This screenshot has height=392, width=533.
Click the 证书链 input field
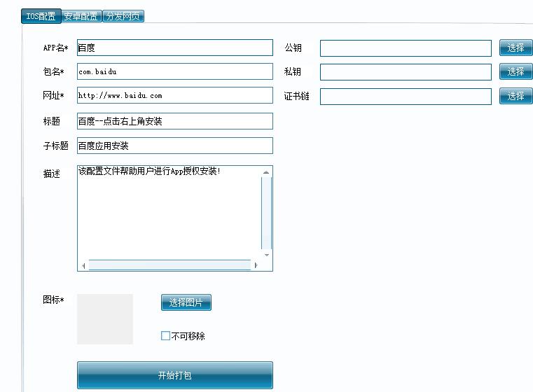(406, 97)
